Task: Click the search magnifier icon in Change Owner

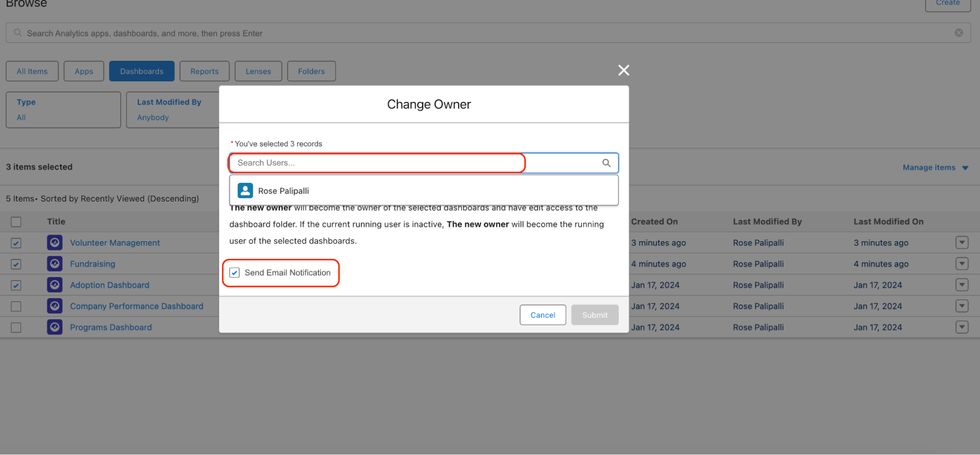Action: [606, 163]
